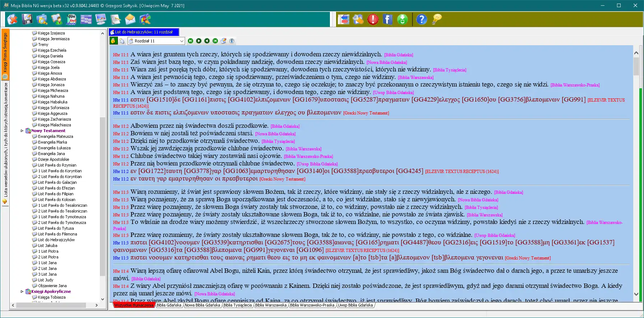Image resolution: width=644 pixels, height=318 pixels.
Task: Click [Grecki Nowy Testament] label after Hbr 11:3
Action: coord(528,258)
